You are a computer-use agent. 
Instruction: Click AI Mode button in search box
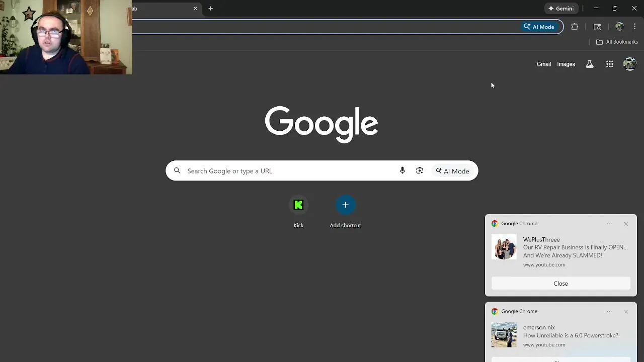[x=452, y=171]
